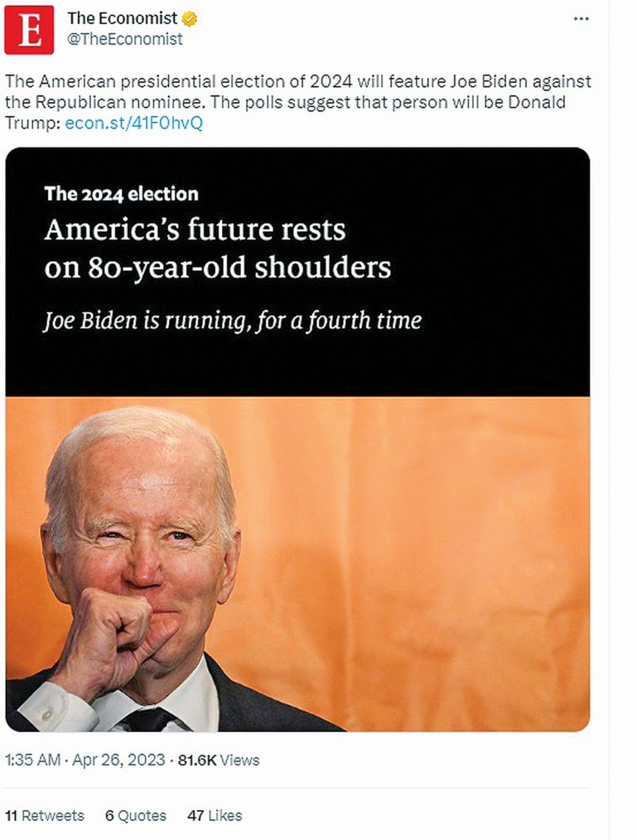Viewport: 637px width, 840px height.
Task: Show the 47 Likes list
Action: point(215,816)
